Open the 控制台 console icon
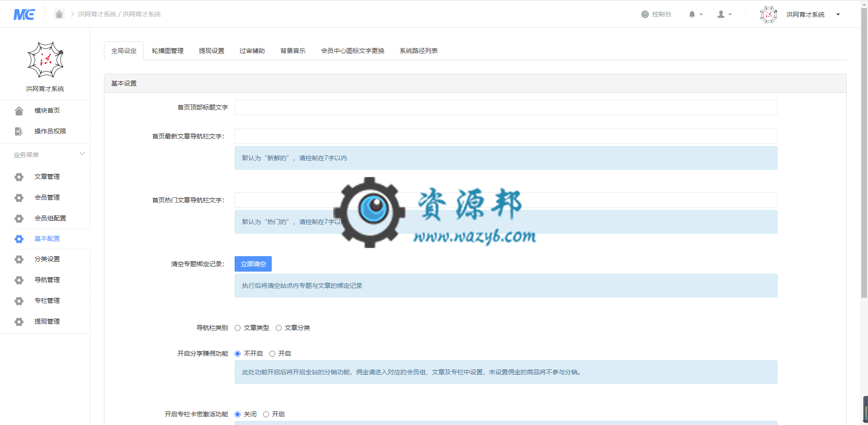Image resolution: width=868 pixels, height=425 pixels. tap(645, 14)
